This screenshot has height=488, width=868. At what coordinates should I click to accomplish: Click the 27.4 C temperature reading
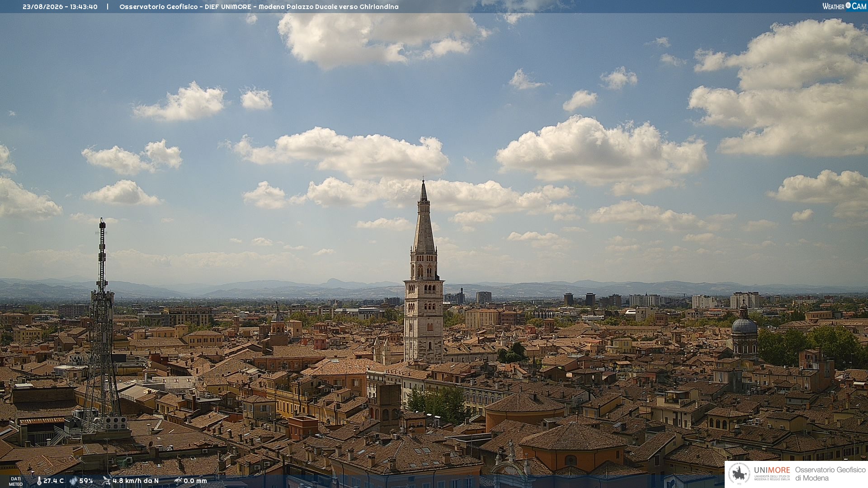point(53,481)
